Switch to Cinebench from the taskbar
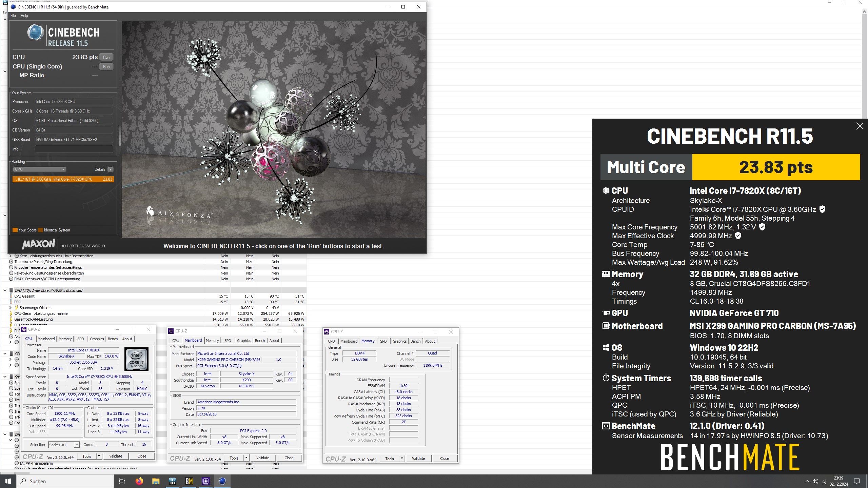Screen dimensions: 868x488 (x=222, y=481)
